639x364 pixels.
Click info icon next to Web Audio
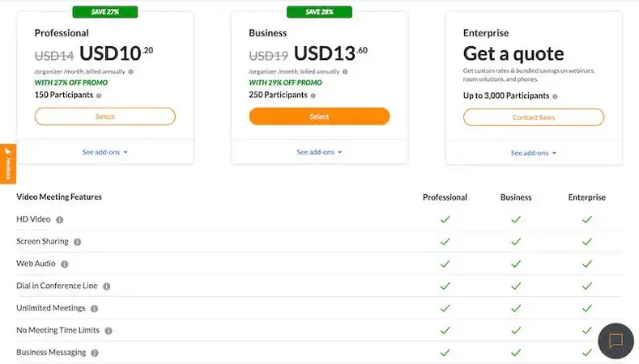point(65,264)
